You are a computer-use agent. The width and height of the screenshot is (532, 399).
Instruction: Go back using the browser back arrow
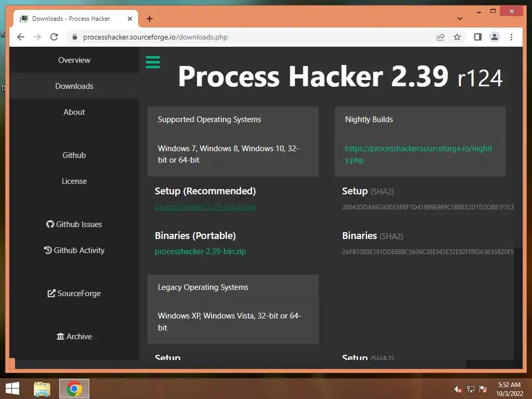(x=21, y=37)
